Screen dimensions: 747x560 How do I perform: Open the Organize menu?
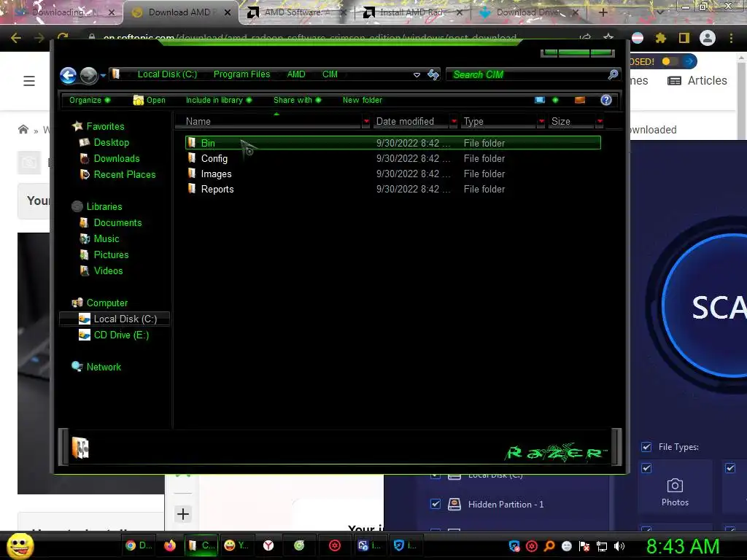pyautogui.click(x=90, y=100)
